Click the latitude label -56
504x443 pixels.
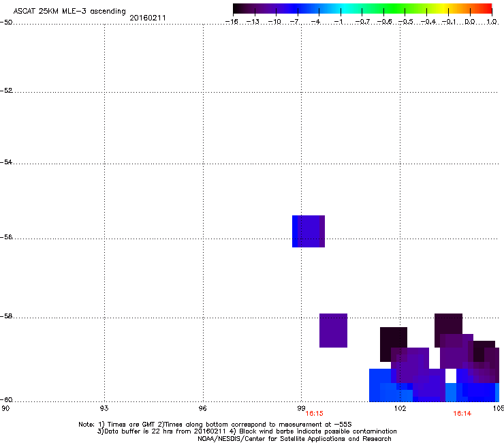tap(6, 237)
